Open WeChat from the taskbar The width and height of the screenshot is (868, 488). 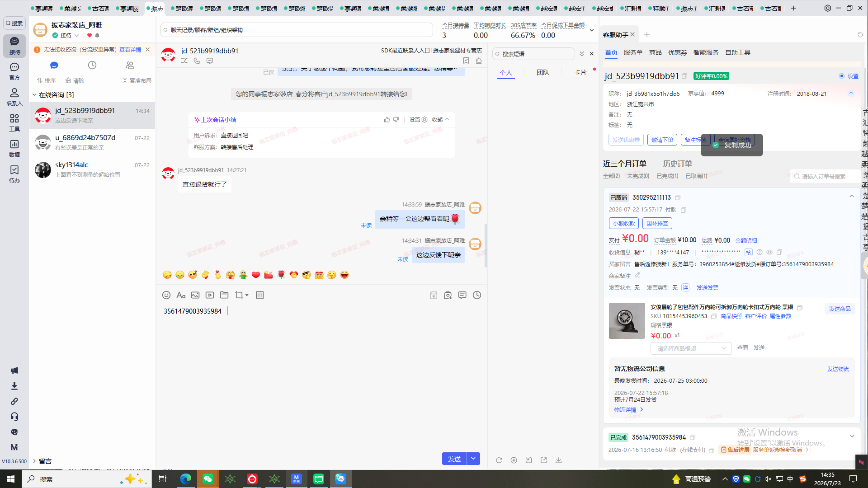tap(208, 479)
